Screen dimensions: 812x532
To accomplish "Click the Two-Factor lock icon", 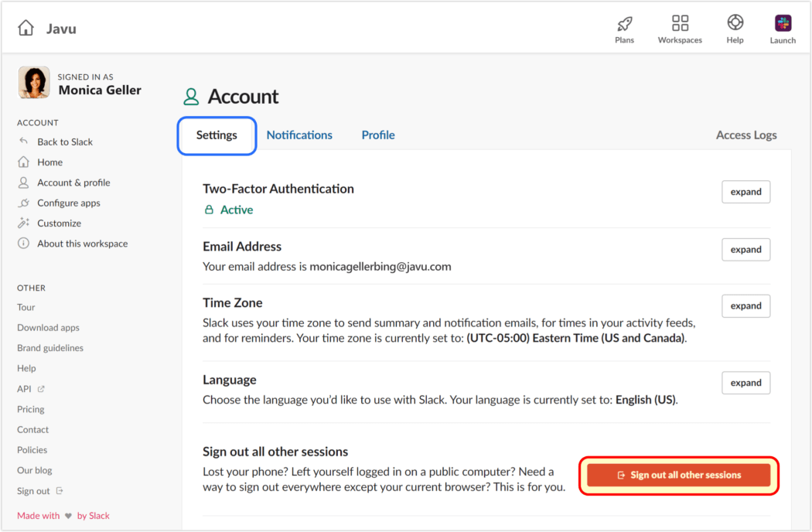I will (209, 210).
